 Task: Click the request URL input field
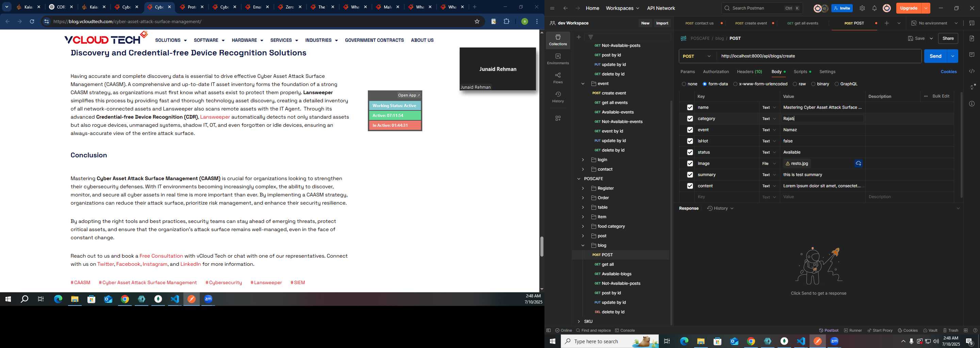point(819,56)
